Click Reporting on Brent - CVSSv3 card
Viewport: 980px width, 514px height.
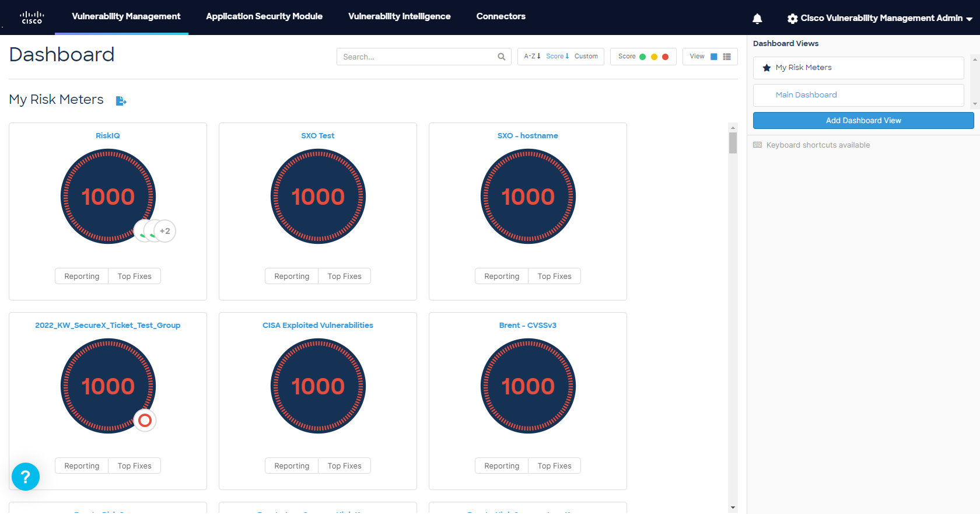pyautogui.click(x=502, y=466)
